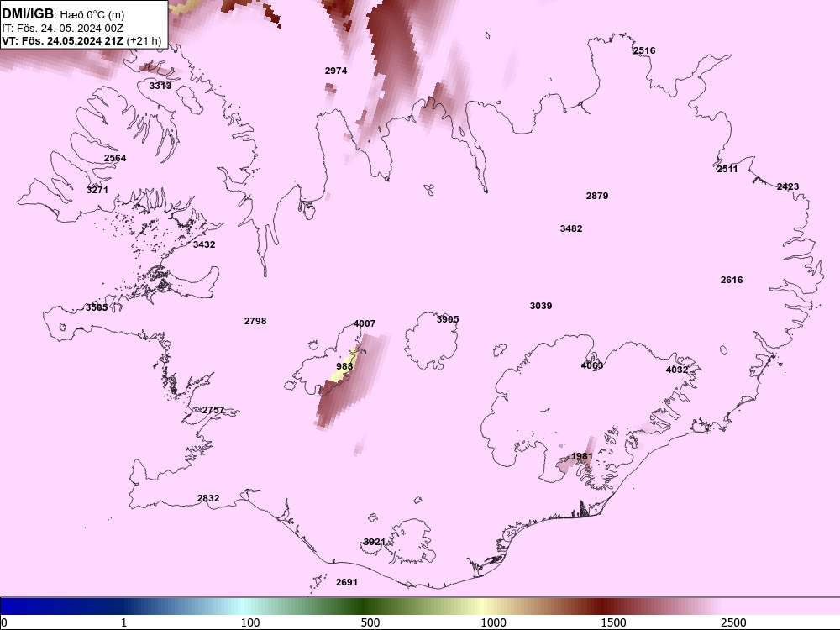Click the height value 2879
Viewport: 840px width, 630px height.
(596, 196)
